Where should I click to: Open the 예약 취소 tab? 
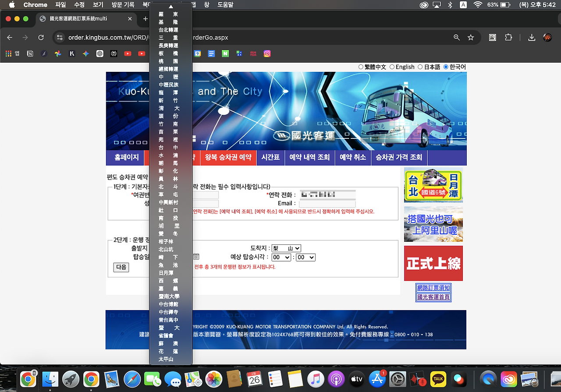(x=353, y=158)
